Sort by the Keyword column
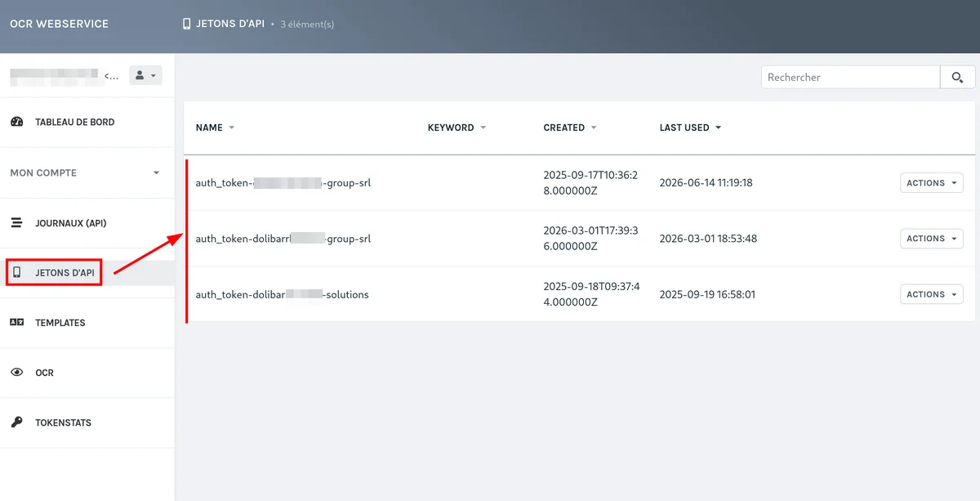 (457, 127)
